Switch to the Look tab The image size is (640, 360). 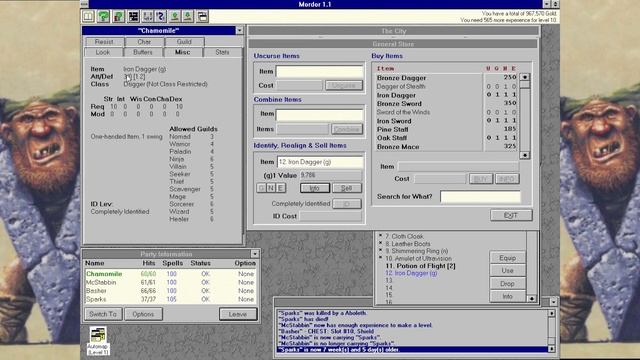[103, 52]
